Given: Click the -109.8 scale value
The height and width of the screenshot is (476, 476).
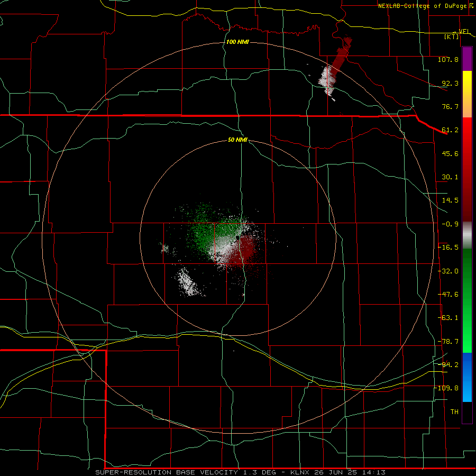Looking at the screenshot, I should 446,388.
